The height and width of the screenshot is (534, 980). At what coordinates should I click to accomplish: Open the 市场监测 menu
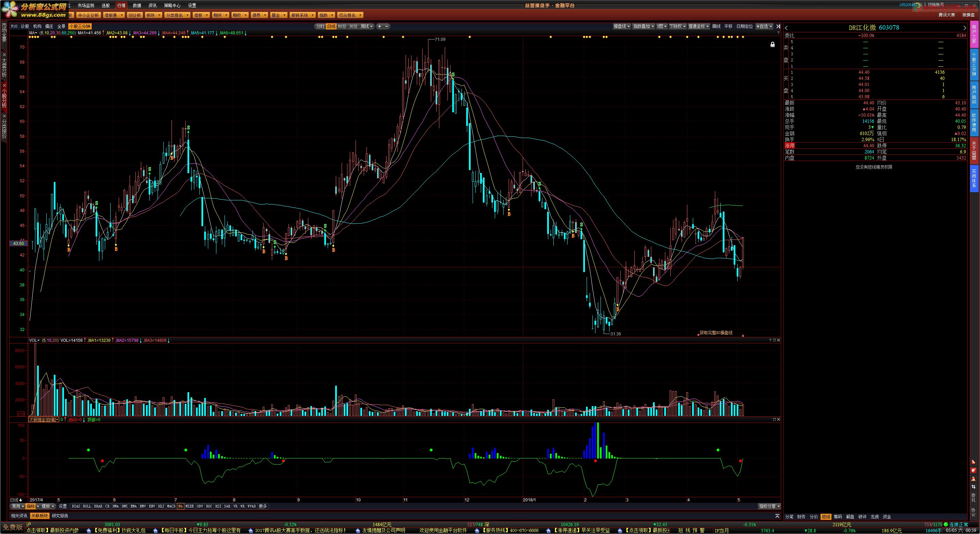pyautogui.click(x=86, y=5)
